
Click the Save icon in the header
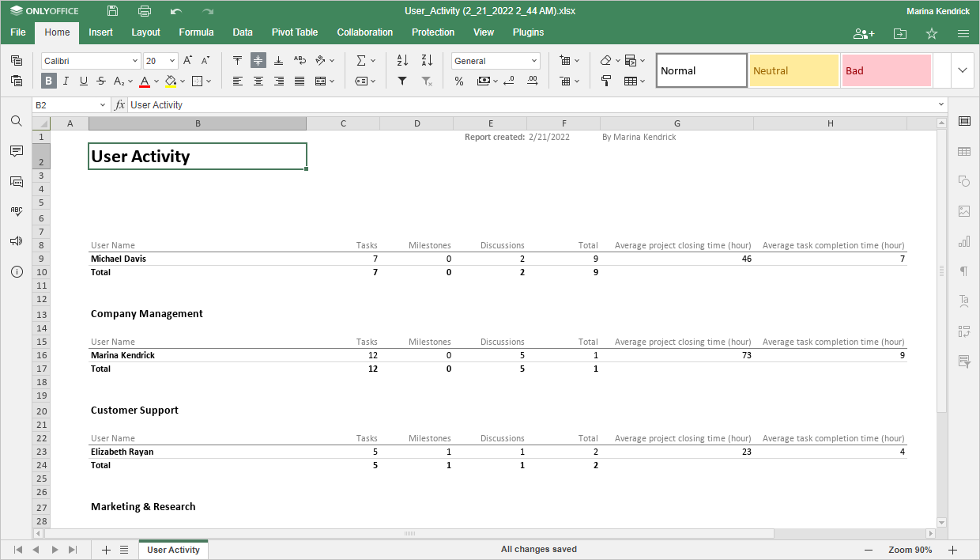tap(111, 11)
